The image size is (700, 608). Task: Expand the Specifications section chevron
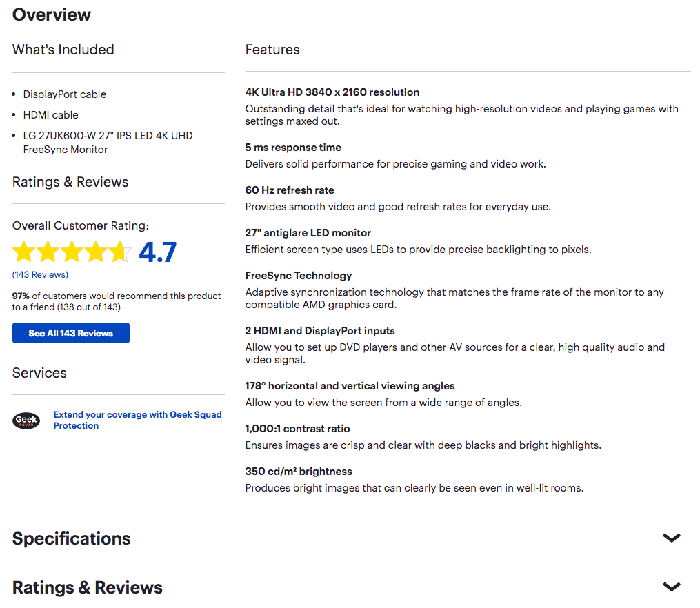pos(672,538)
